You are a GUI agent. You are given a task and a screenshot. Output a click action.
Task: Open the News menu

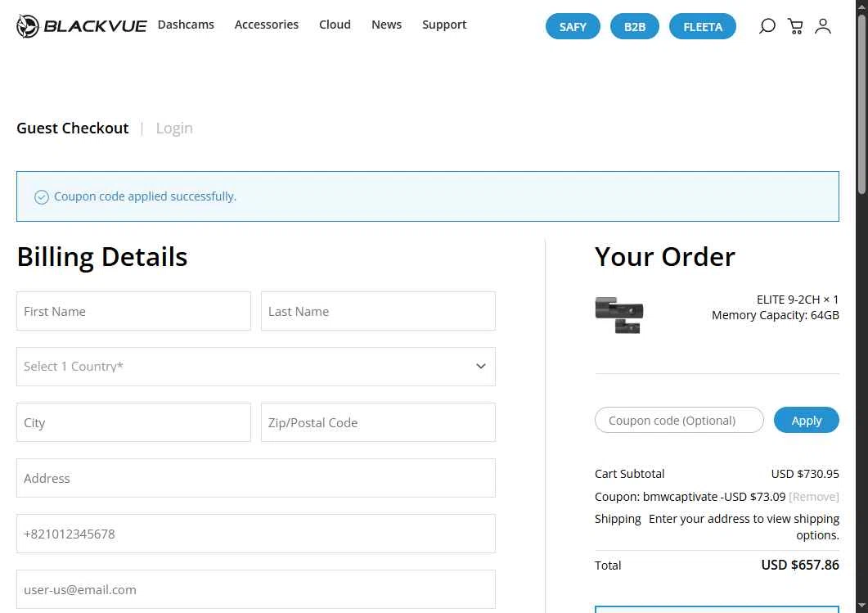pos(386,25)
